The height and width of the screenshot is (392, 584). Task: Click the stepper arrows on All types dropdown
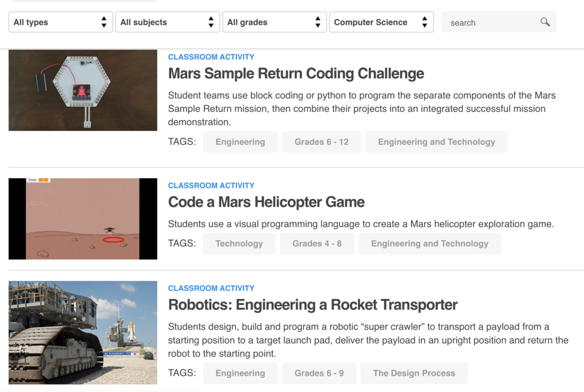(x=103, y=22)
